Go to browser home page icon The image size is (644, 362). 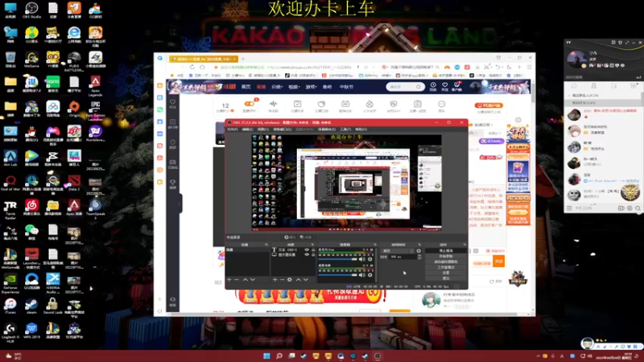click(x=202, y=67)
